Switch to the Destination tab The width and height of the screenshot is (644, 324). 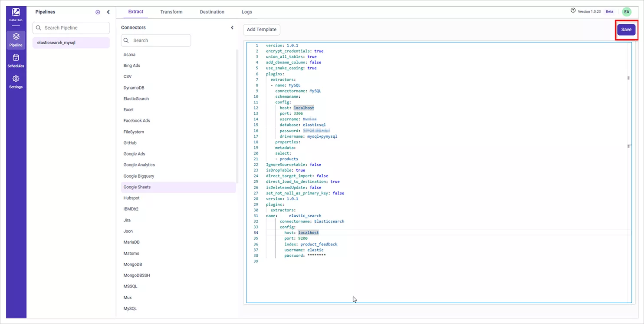[x=212, y=12]
